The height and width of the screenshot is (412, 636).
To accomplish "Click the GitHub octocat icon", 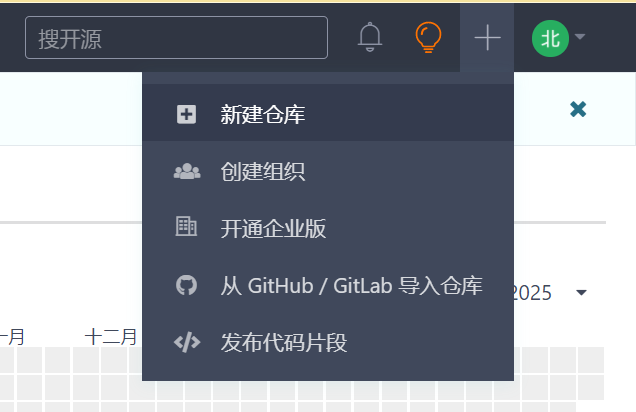I will [187, 285].
